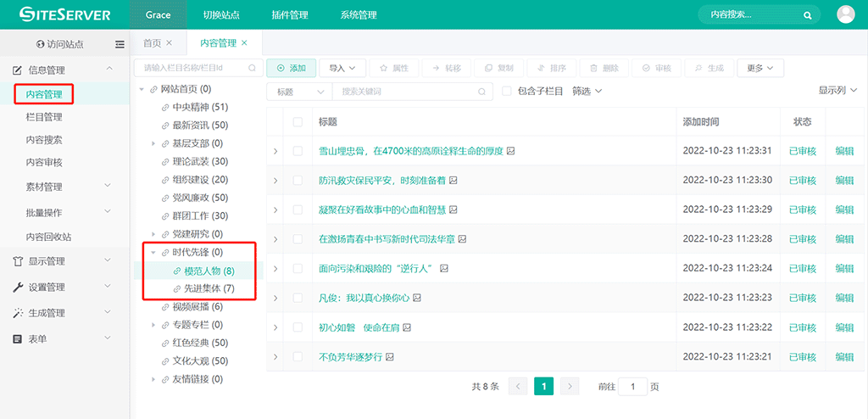This screenshot has width=868, height=419.
Task: Click the magnifier in the 栏目 search box
Action: (x=252, y=68)
